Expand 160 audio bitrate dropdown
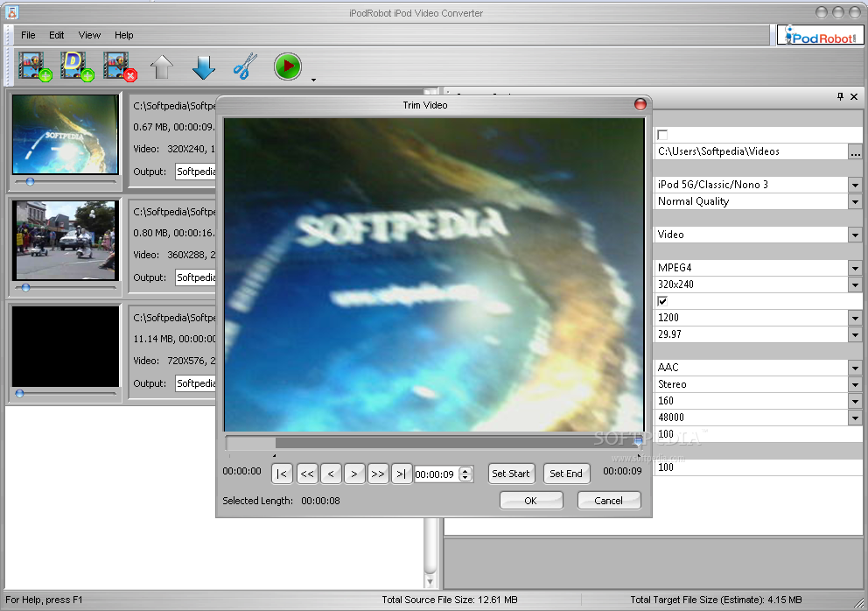 [855, 401]
